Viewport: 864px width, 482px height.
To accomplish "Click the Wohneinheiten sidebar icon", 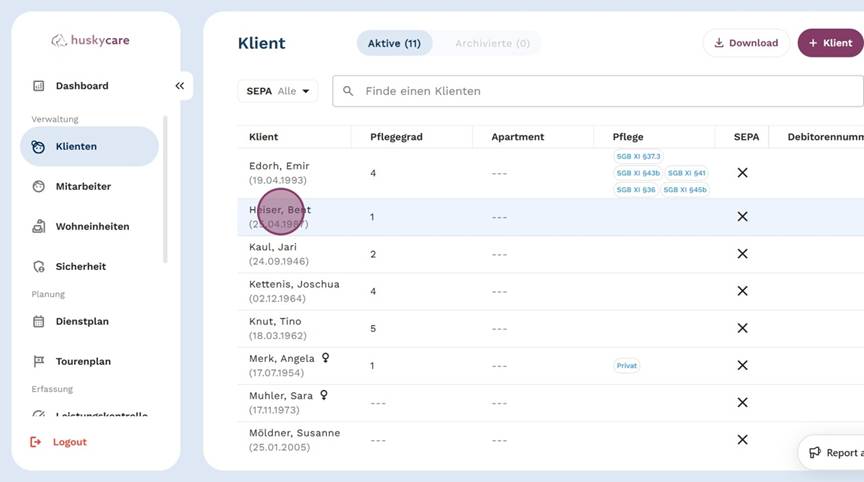I will click(x=38, y=227).
